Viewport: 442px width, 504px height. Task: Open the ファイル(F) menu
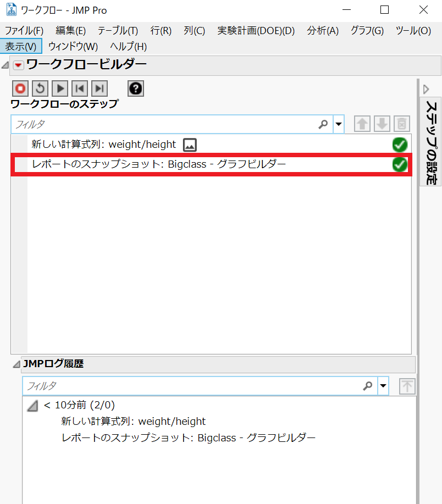pyautogui.click(x=24, y=31)
